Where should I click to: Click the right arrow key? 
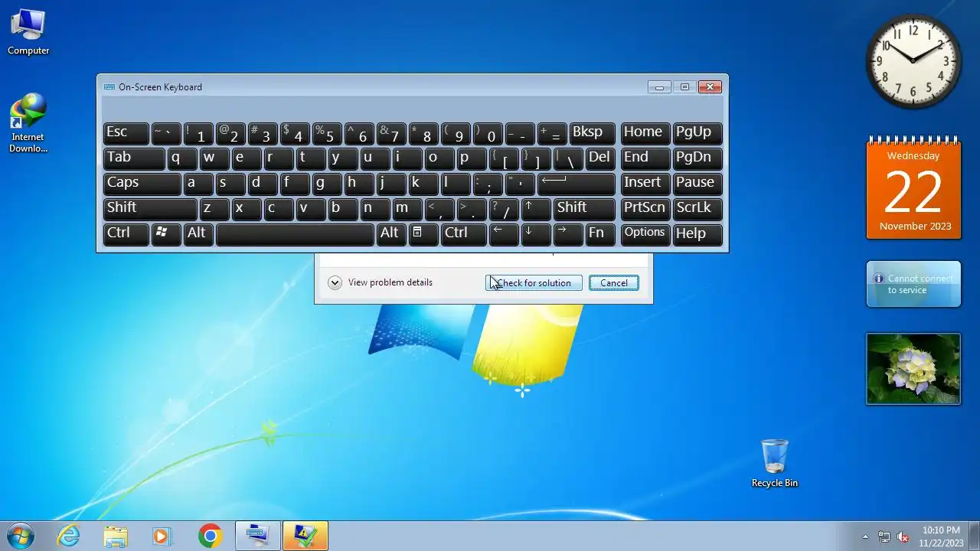click(x=568, y=233)
